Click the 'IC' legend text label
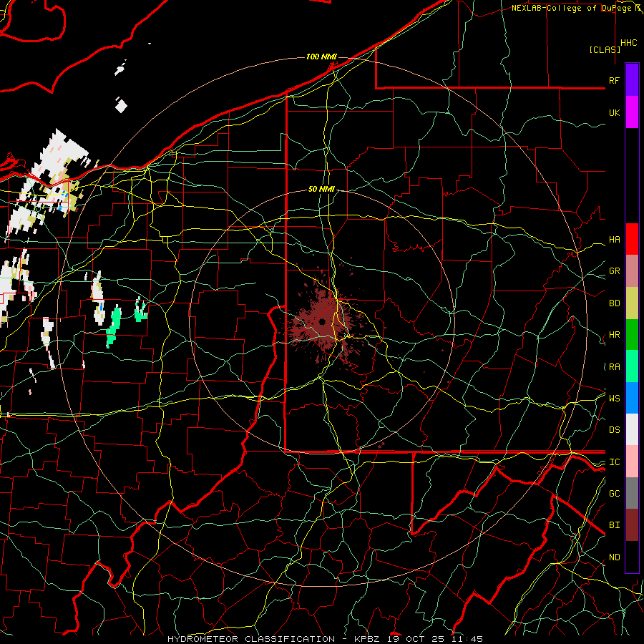The width and height of the screenshot is (644, 644). pos(615,462)
